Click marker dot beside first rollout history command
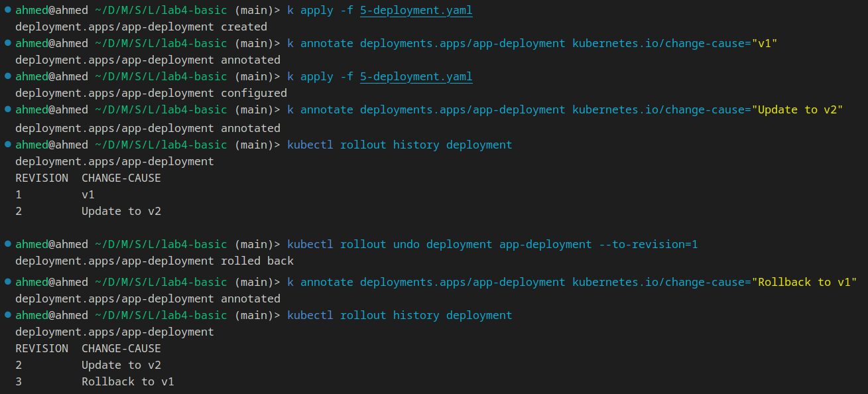This screenshot has height=394, width=868. 7,145
